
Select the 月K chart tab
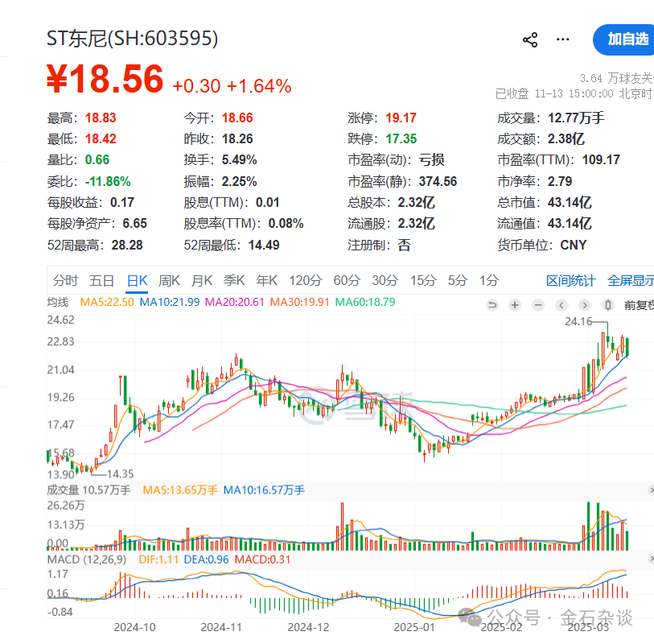(x=202, y=280)
